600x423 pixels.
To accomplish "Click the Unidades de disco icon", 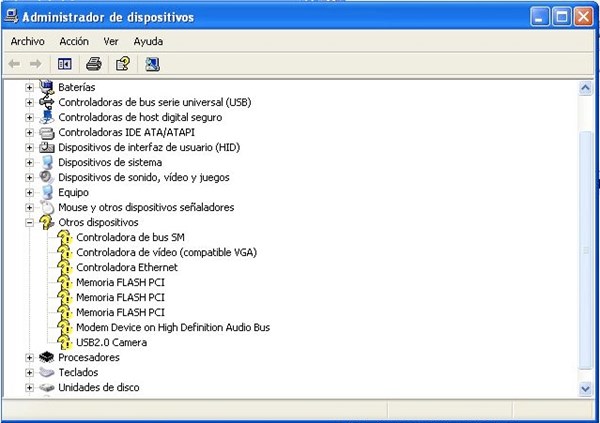I will coord(47,387).
